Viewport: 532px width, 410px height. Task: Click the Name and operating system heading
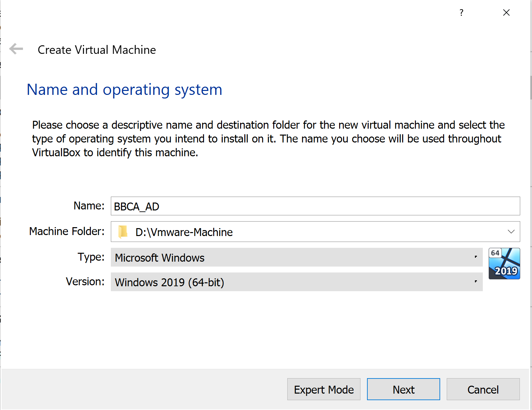tap(124, 90)
